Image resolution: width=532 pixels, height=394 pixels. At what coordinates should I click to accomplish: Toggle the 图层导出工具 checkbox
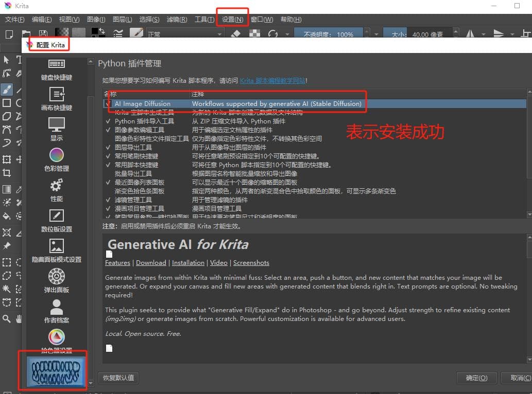click(x=108, y=148)
